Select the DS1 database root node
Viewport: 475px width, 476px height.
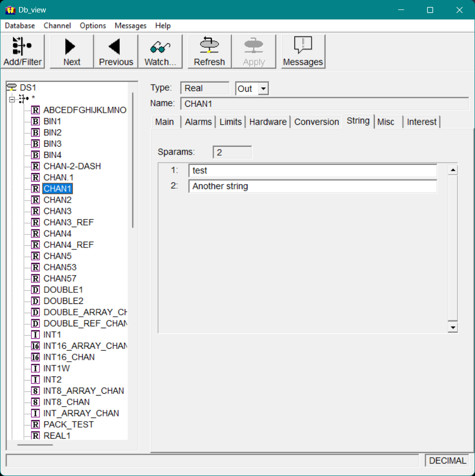28,87
